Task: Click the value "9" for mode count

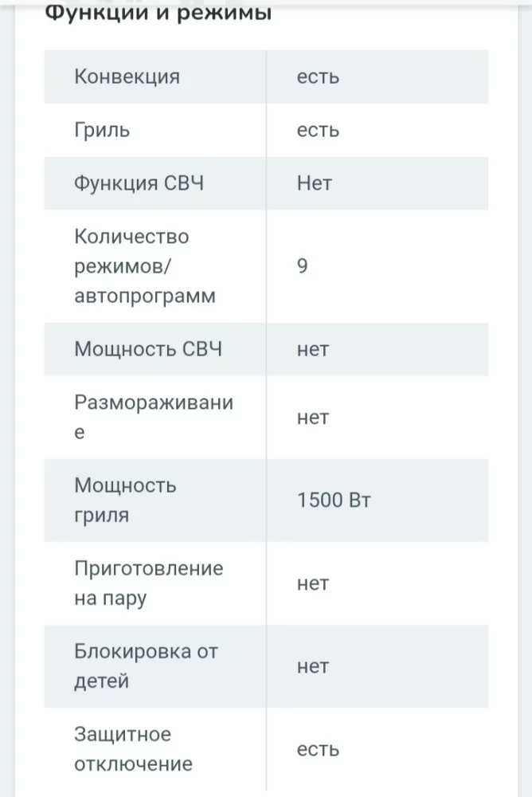Action: tap(303, 266)
